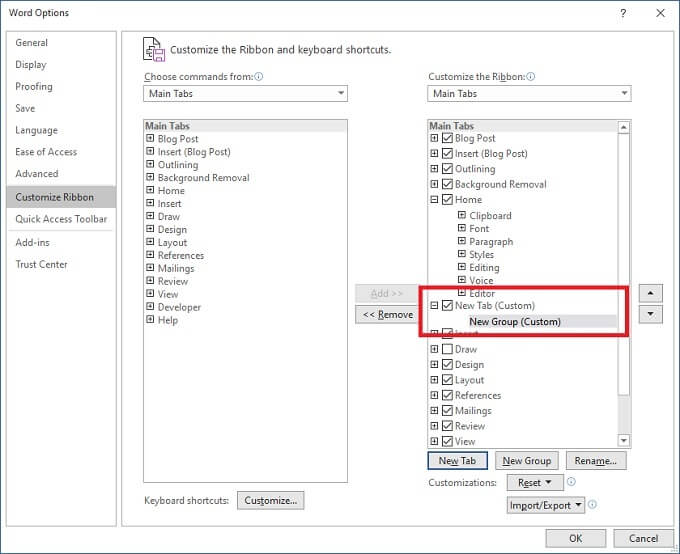Click the ribbon list scrollbar down arrow

624,441
